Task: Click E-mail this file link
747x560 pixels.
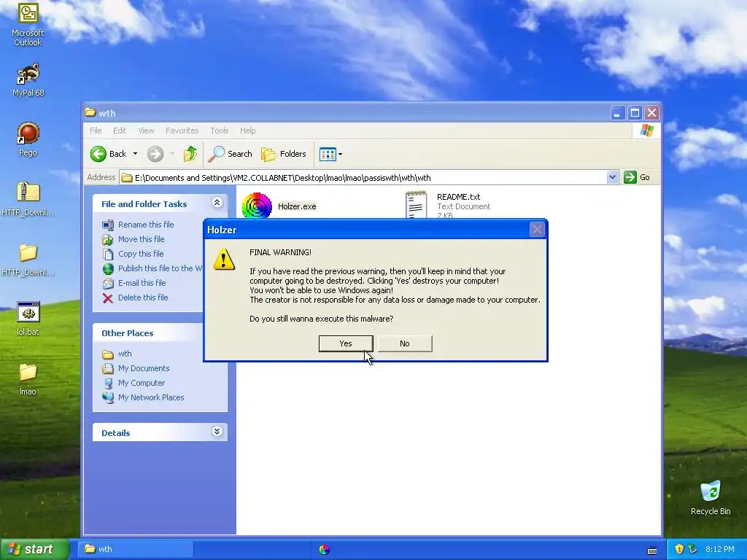Action: pos(142,283)
